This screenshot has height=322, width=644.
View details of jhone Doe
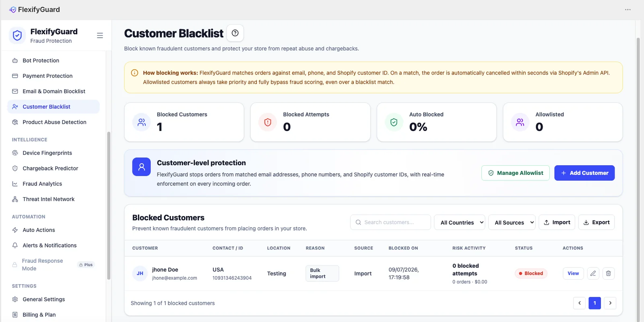click(573, 273)
